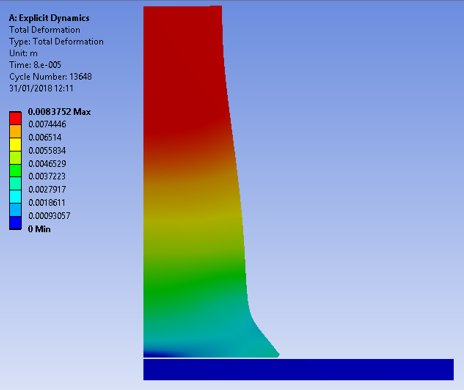The image size is (464, 390).
Task: Click the '0.0046529' legend value
Action: pos(47,164)
